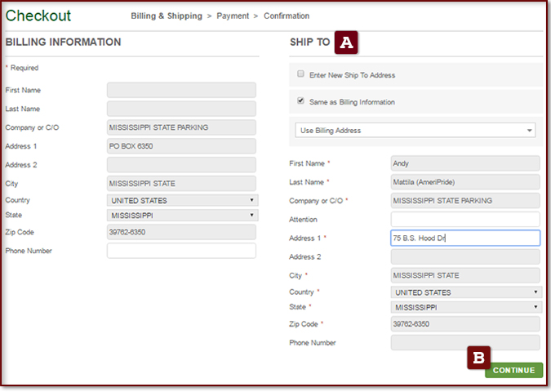
Task: Uncheck Same as Billing Information checkbox
Action: [x=301, y=101]
